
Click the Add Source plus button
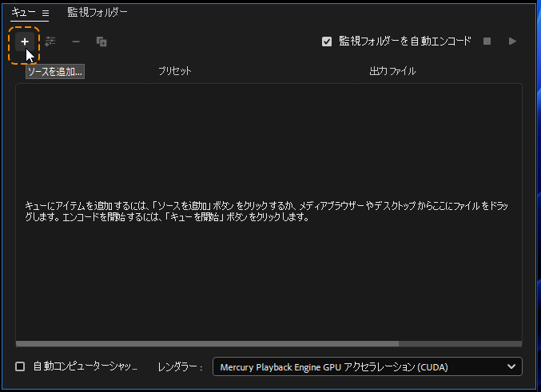point(25,42)
